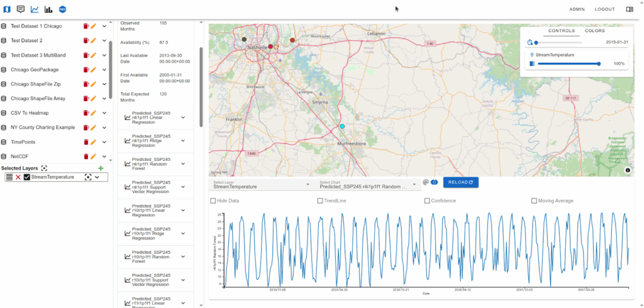Click the chart color palette icon
644x308 pixels.
(x=426, y=182)
